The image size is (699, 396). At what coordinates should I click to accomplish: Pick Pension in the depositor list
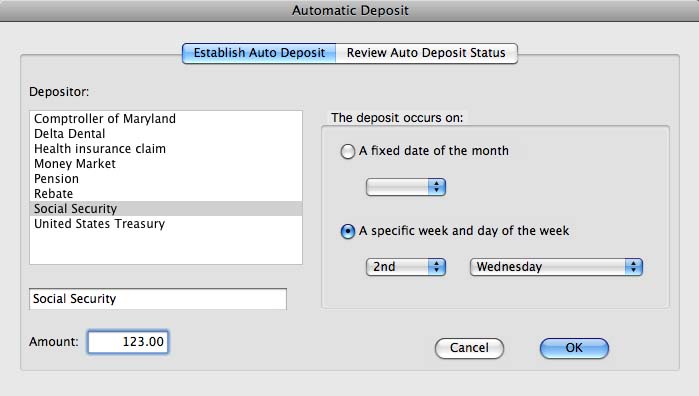(166, 179)
